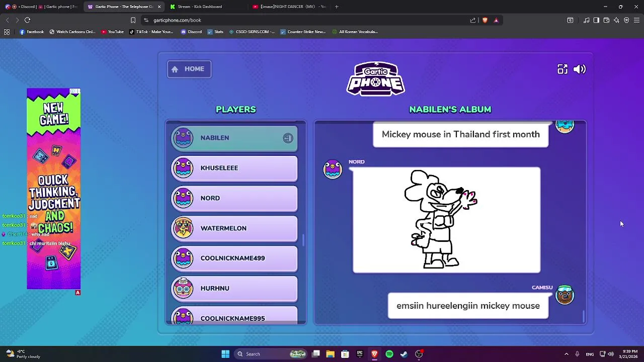The width and height of the screenshot is (644, 362).
Task: Open Steam from the taskbar
Action: [404, 354]
